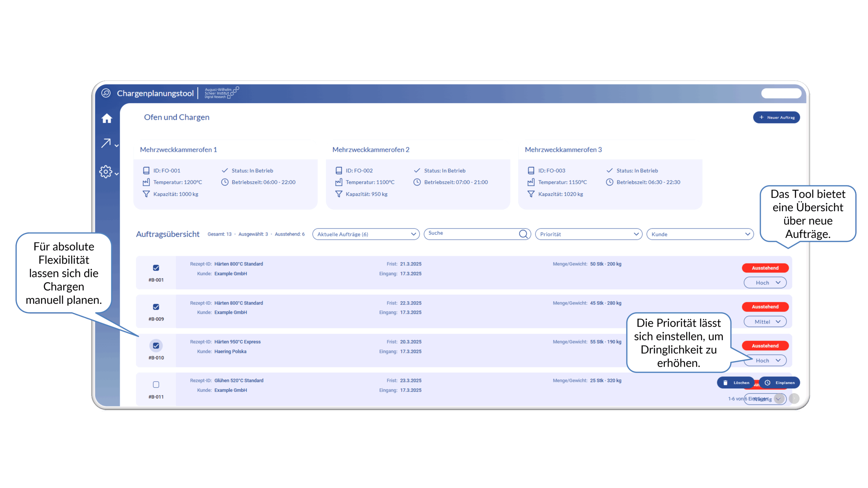The width and height of the screenshot is (868, 488).
Task: Expand the settings gear's sidebar chevron
Action: pyautogui.click(x=117, y=174)
